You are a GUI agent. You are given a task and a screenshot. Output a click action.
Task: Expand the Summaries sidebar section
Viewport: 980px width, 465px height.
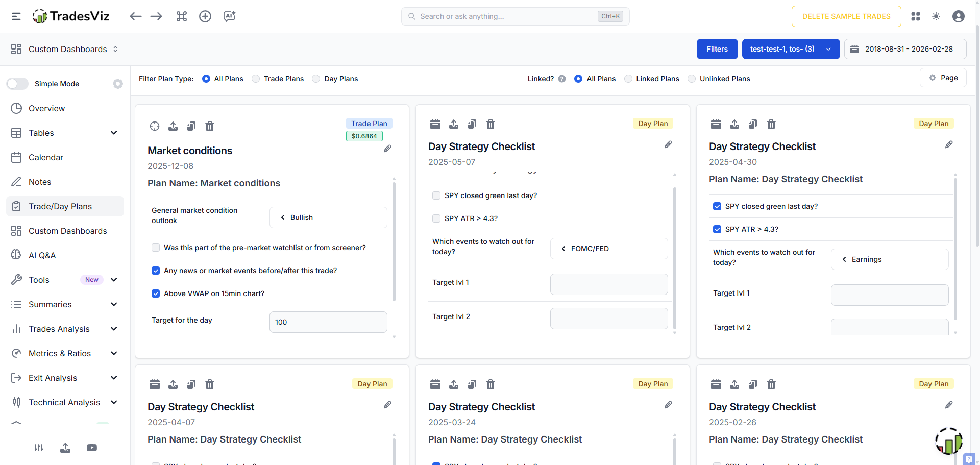point(114,304)
